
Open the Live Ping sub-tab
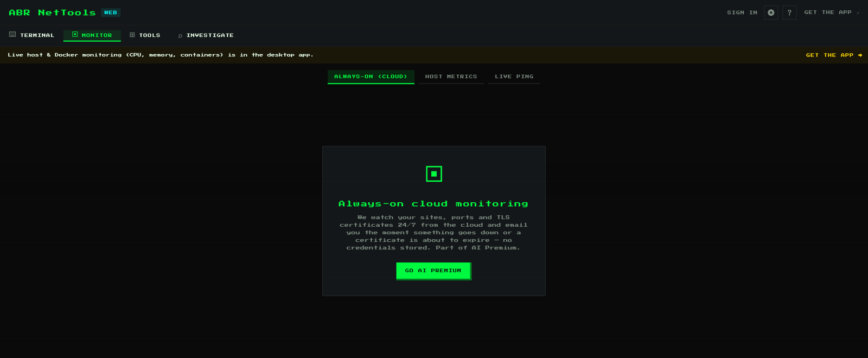[x=514, y=76]
